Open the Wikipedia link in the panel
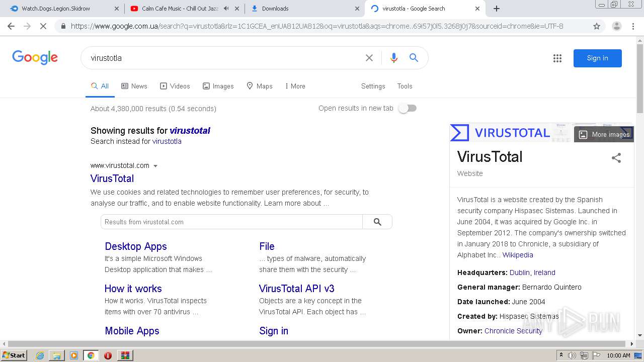Viewport: 644px width, 362px height. (518, 255)
